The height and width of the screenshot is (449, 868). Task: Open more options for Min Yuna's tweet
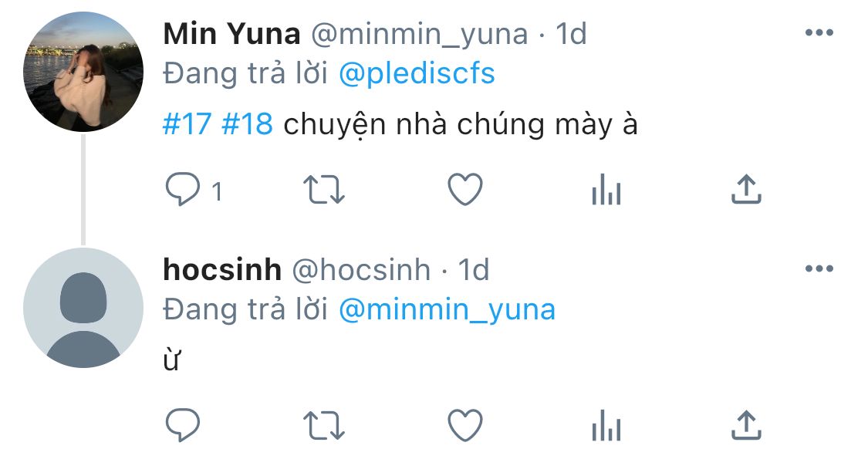pos(819,32)
